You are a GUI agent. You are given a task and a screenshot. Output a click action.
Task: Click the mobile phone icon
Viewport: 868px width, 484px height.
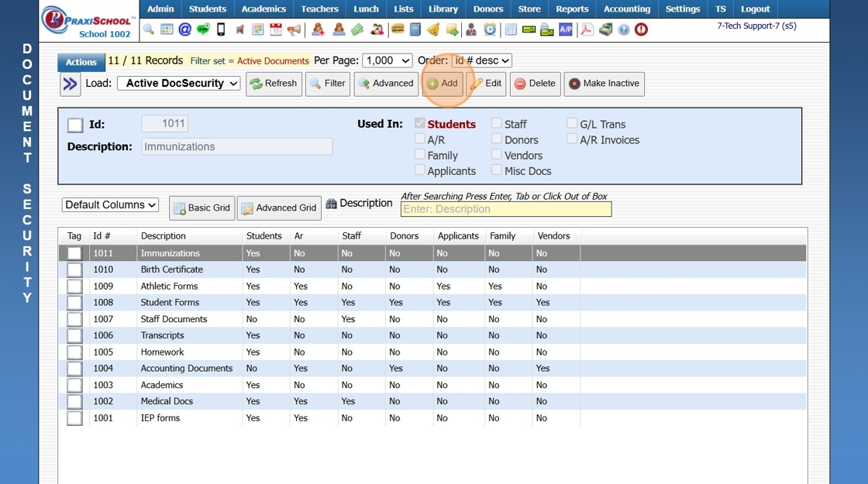click(221, 30)
